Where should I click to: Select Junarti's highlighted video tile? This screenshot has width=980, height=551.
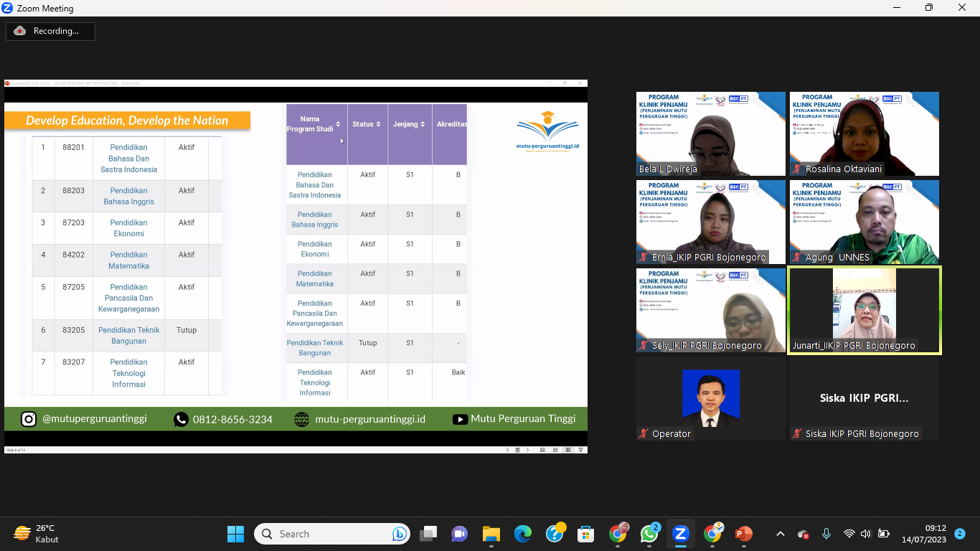(x=864, y=310)
